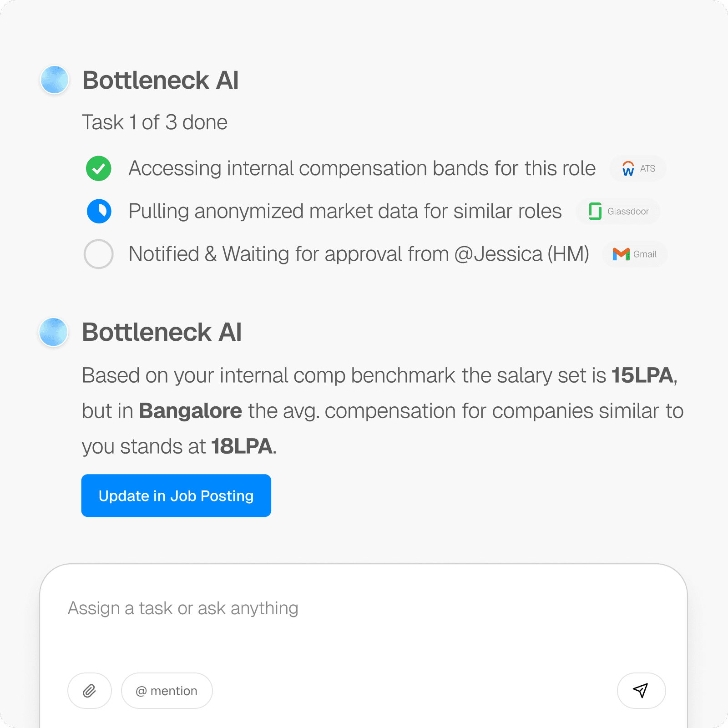728x728 pixels.
Task: Open the Glassdoor source chip label
Action: (628, 212)
